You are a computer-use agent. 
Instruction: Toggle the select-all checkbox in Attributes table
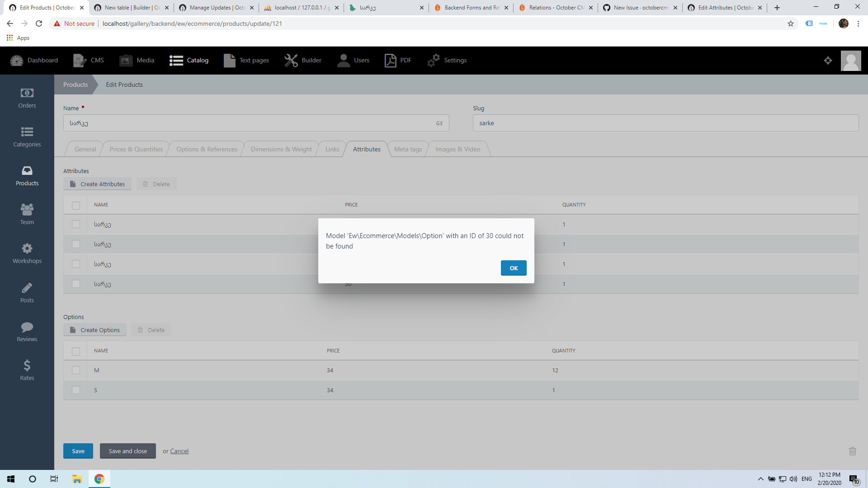coord(76,205)
